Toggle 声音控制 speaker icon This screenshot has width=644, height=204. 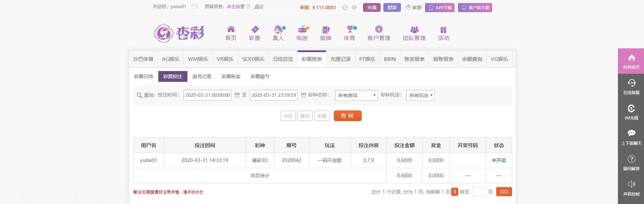click(631, 184)
